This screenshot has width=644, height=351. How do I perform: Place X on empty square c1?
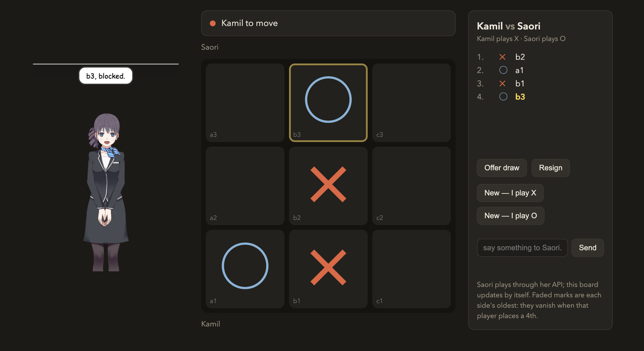tap(411, 269)
